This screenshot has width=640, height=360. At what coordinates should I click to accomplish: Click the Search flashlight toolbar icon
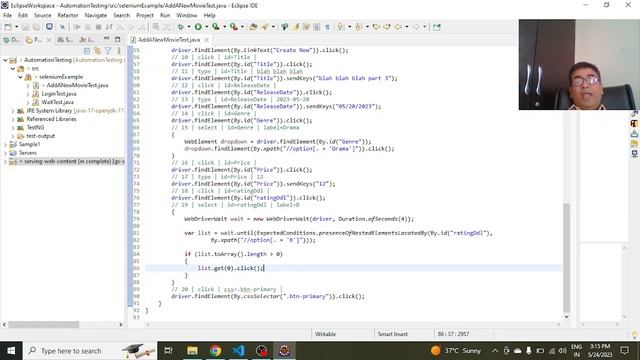tap(265, 27)
